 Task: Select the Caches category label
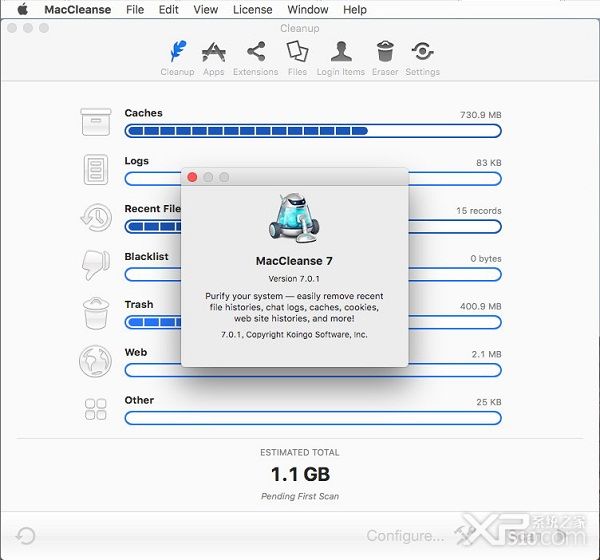(x=143, y=113)
